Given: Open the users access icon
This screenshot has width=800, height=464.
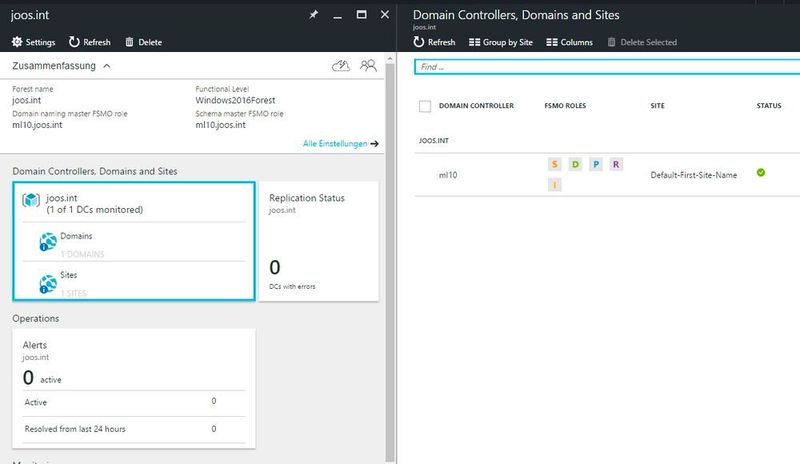Looking at the screenshot, I should click(x=368, y=65).
